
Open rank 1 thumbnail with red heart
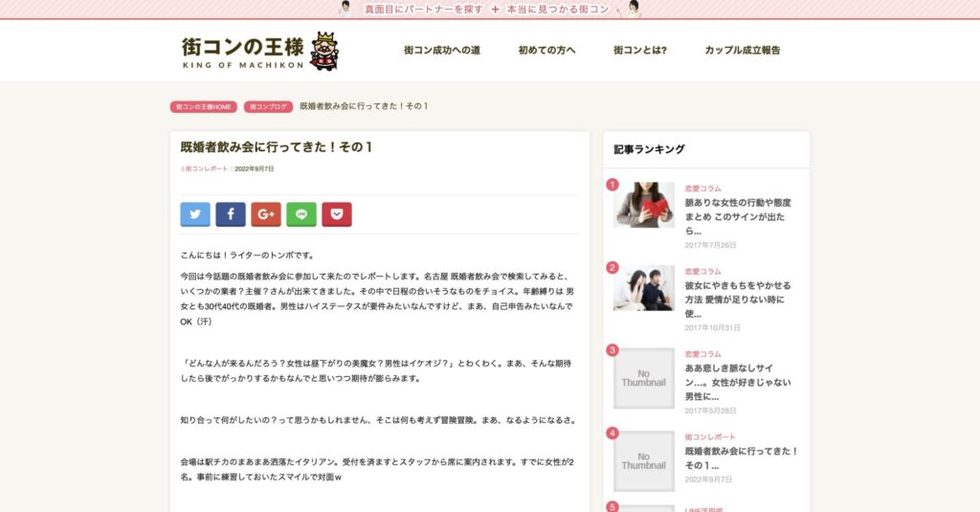pyautogui.click(x=644, y=205)
